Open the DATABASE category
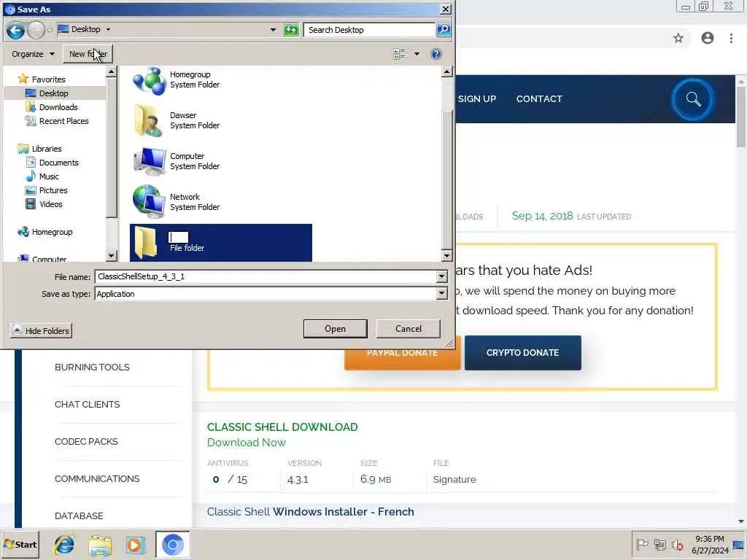The width and height of the screenshot is (747, 560). (79, 516)
